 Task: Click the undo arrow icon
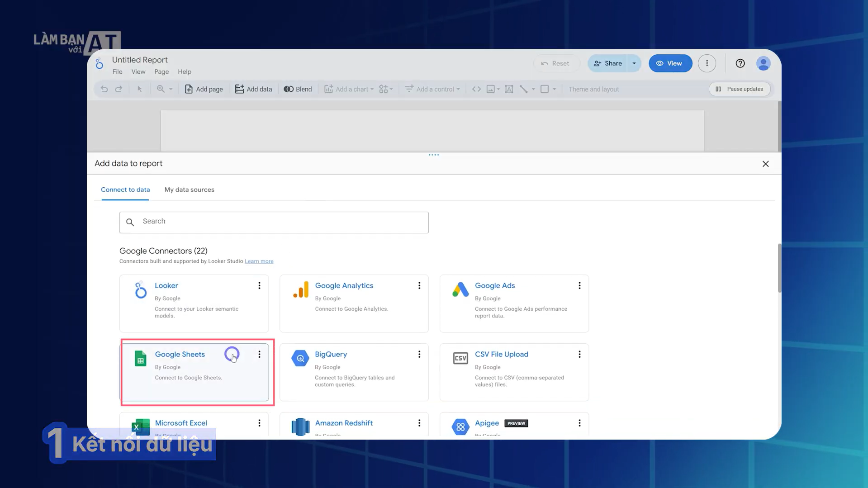point(104,89)
